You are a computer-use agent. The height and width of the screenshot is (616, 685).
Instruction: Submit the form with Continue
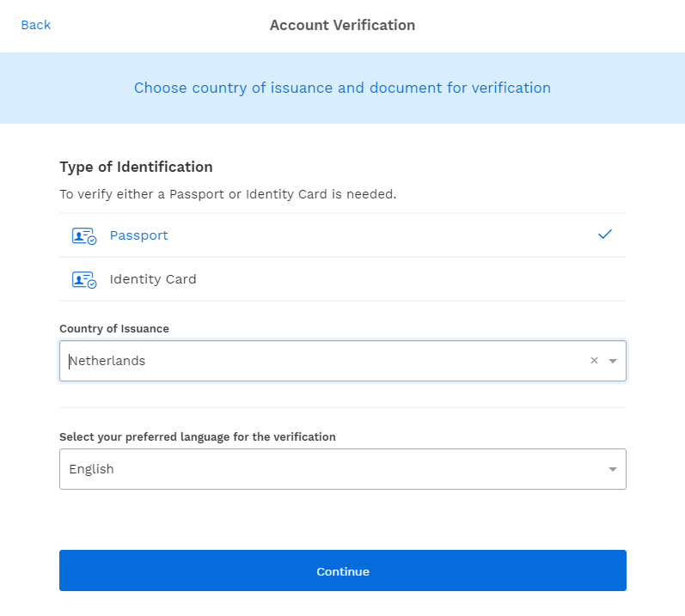[343, 570]
